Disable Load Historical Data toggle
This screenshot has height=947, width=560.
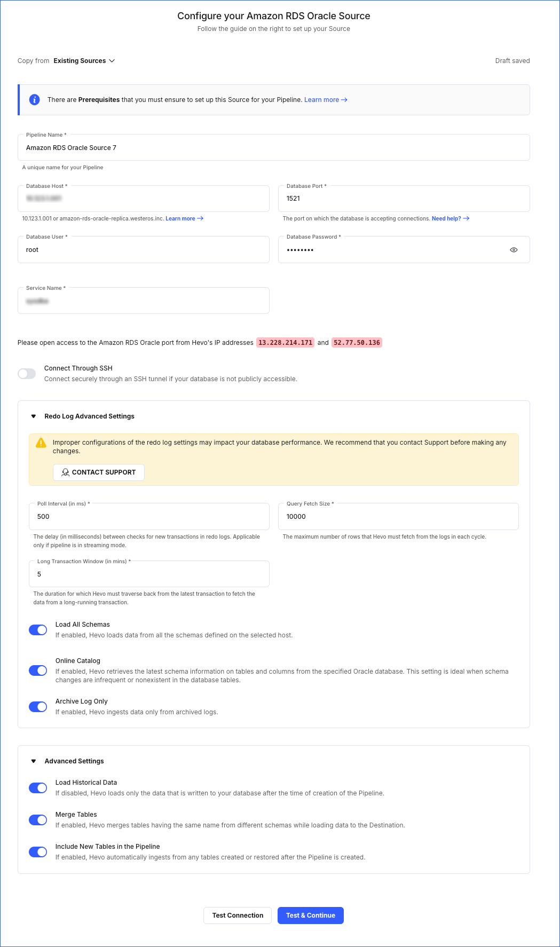(x=38, y=788)
